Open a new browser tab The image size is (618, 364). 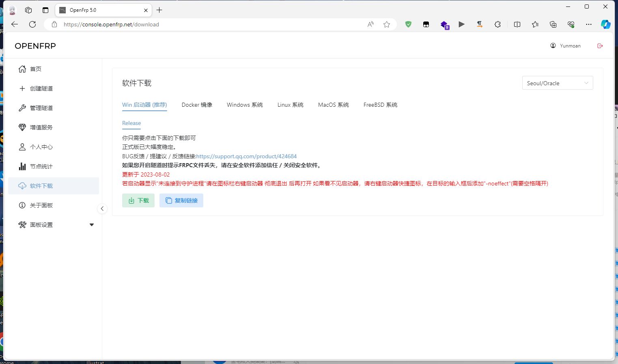(159, 10)
